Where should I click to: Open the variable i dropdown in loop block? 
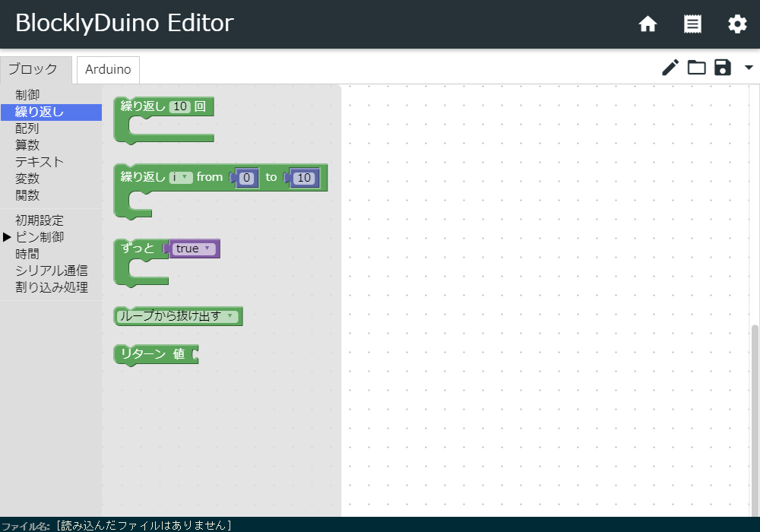(181, 177)
